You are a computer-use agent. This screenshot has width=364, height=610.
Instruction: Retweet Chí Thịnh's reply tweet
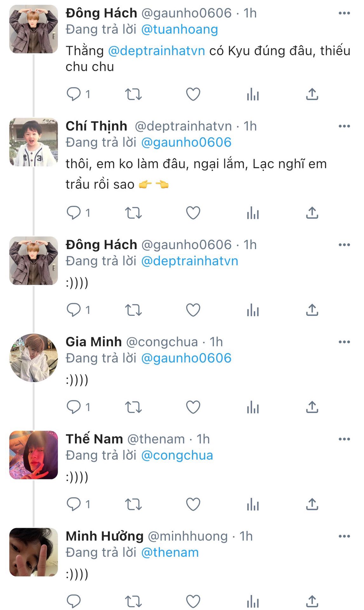coord(133,213)
